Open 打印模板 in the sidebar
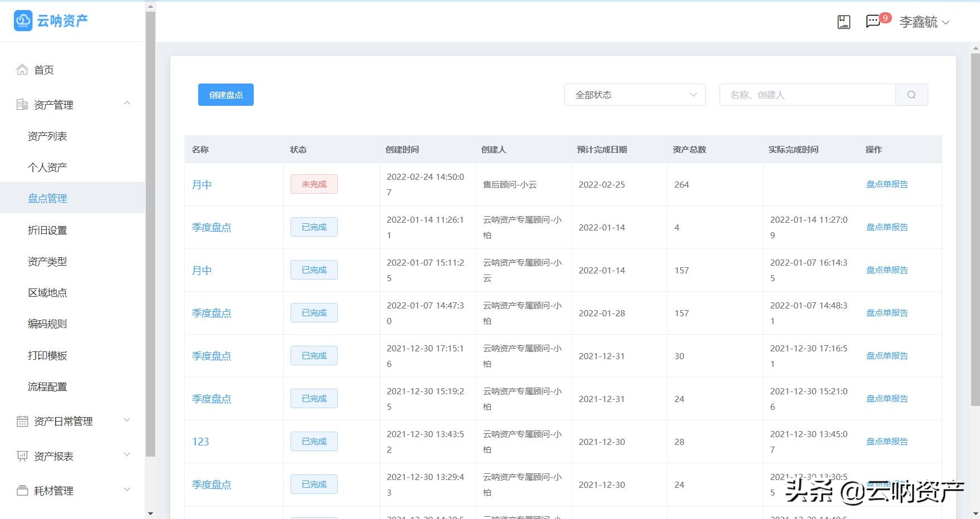The image size is (980, 519). [x=47, y=355]
